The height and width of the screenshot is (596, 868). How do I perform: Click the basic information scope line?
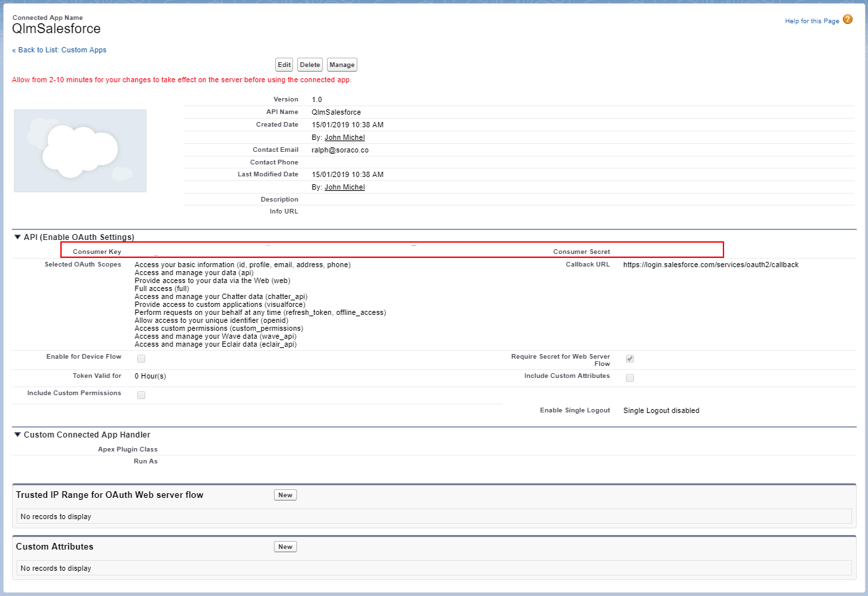[x=243, y=265]
